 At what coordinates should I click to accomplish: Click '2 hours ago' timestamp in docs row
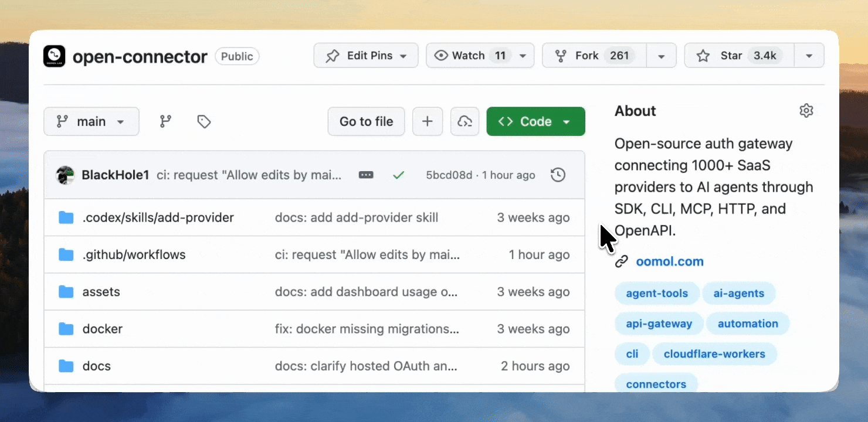click(x=535, y=366)
